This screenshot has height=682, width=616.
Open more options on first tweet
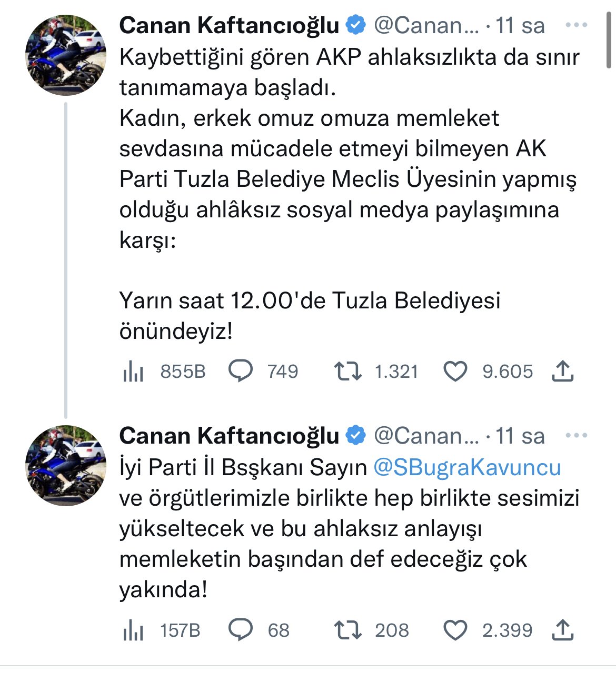click(576, 25)
